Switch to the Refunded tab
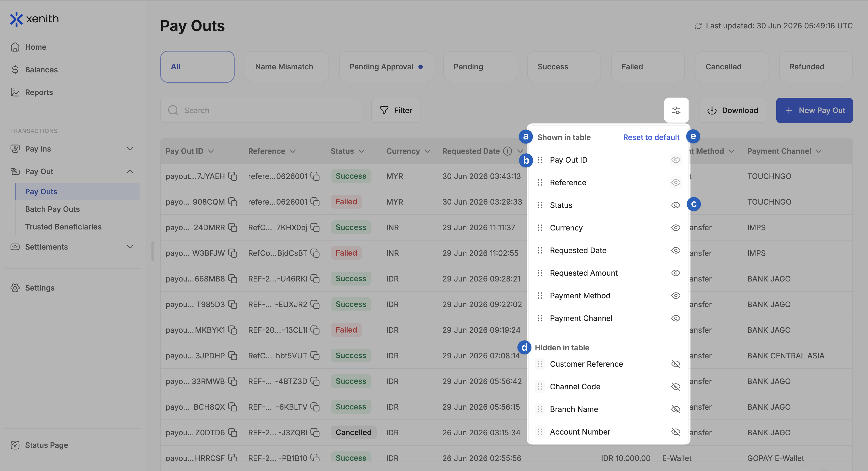868x471 pixels. [x=816, y=67]
